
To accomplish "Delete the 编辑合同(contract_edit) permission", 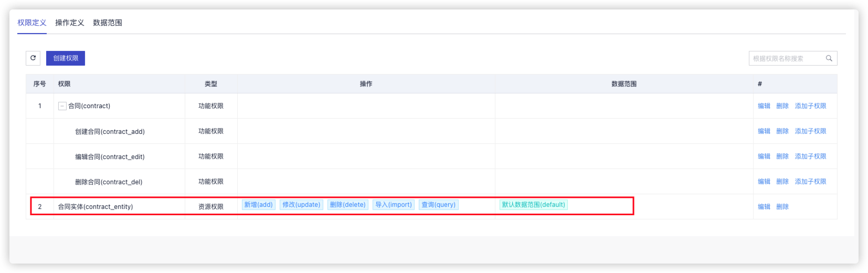I will [782, 156].
